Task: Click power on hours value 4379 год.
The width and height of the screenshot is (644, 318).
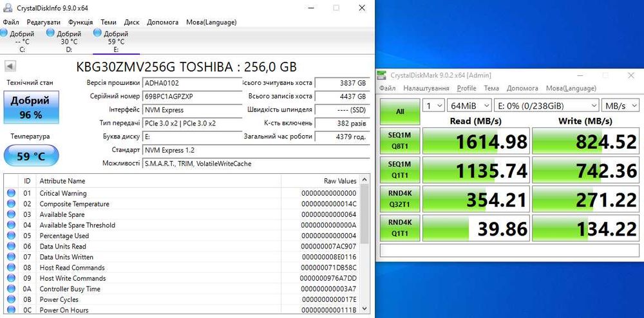Action: point(341,136)
